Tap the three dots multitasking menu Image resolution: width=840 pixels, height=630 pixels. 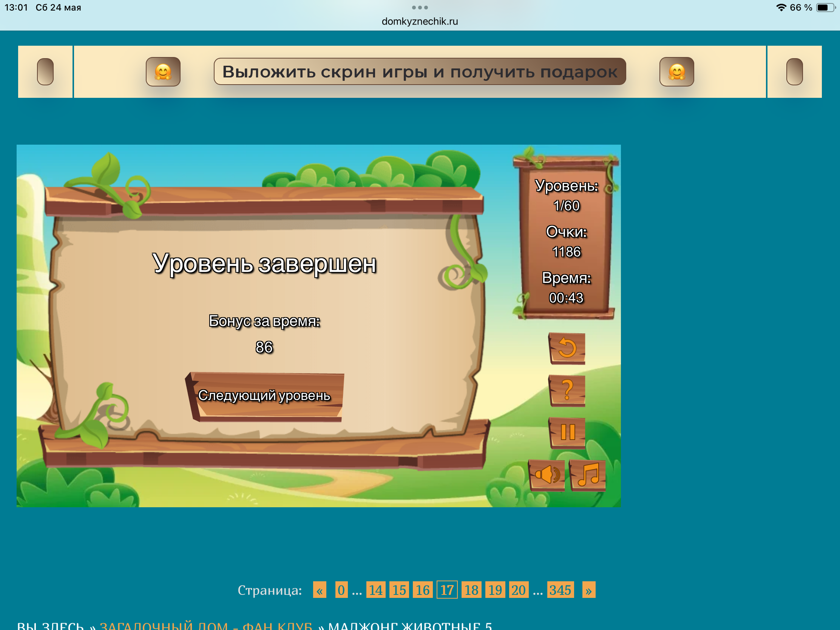point(420,7)
